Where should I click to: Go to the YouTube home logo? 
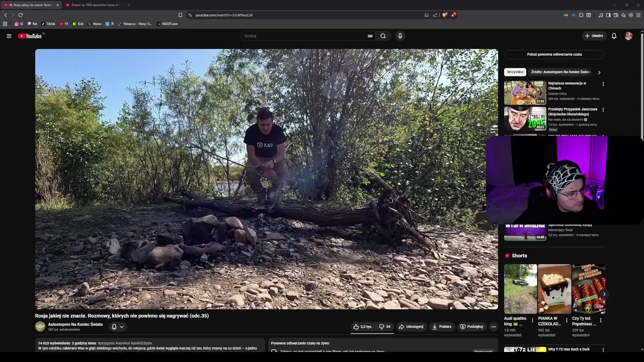coord(30,36)
